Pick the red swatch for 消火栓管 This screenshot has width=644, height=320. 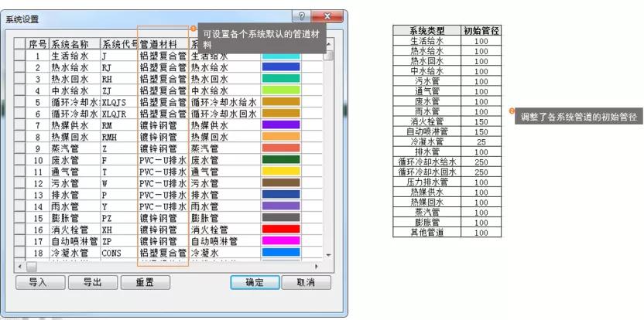click(x=281, y=229)
